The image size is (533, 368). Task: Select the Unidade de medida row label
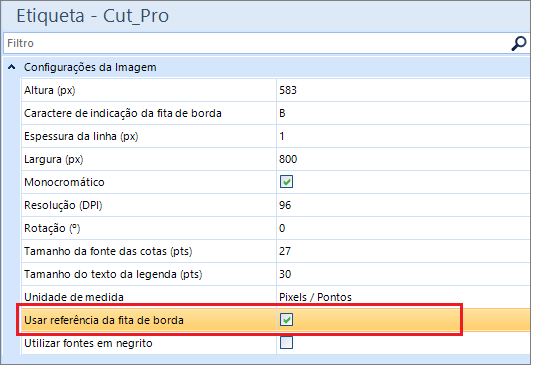[x=74, y=297]
